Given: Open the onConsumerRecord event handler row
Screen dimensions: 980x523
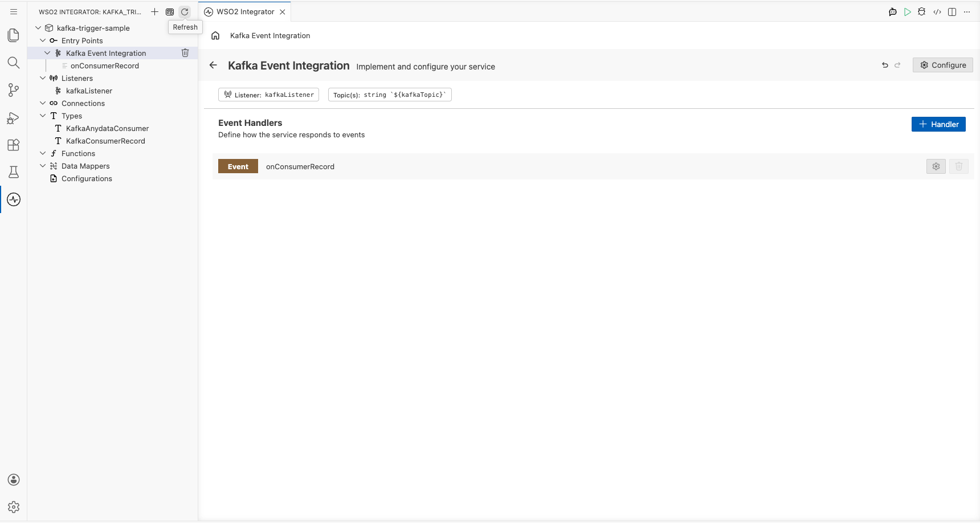Looking at the screenshot, I should [x=593, y=166].
